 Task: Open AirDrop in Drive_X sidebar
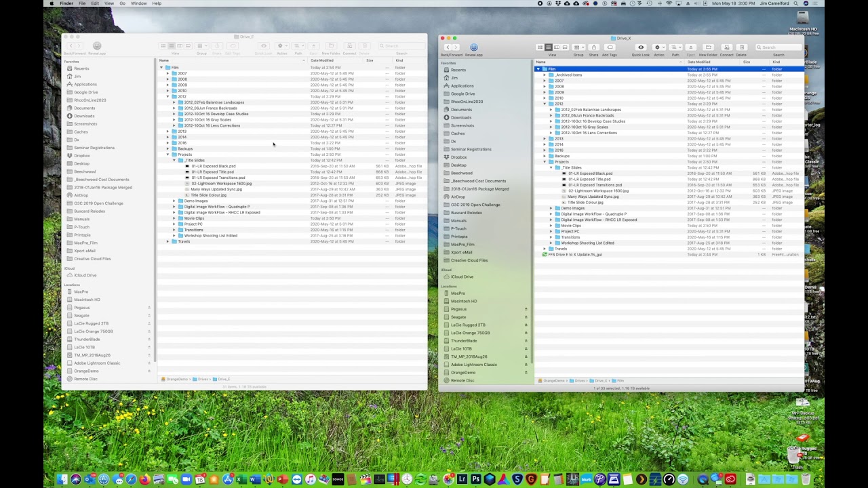tap(458, 197)
